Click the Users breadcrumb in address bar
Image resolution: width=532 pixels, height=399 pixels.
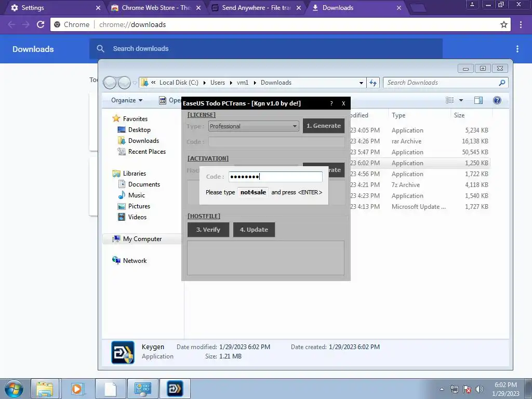pos(218,83)
